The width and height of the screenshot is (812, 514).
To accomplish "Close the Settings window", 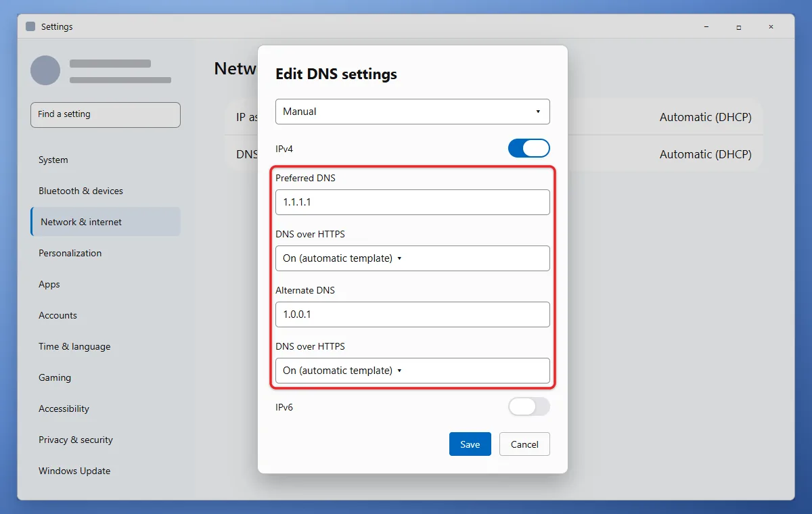I will pyautogui.click(x=771, y=27).
